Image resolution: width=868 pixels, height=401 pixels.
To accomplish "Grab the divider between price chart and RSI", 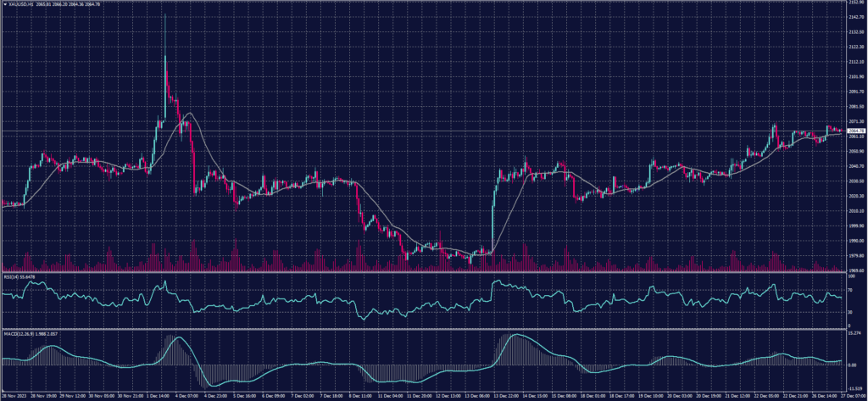I will point(424,273).
